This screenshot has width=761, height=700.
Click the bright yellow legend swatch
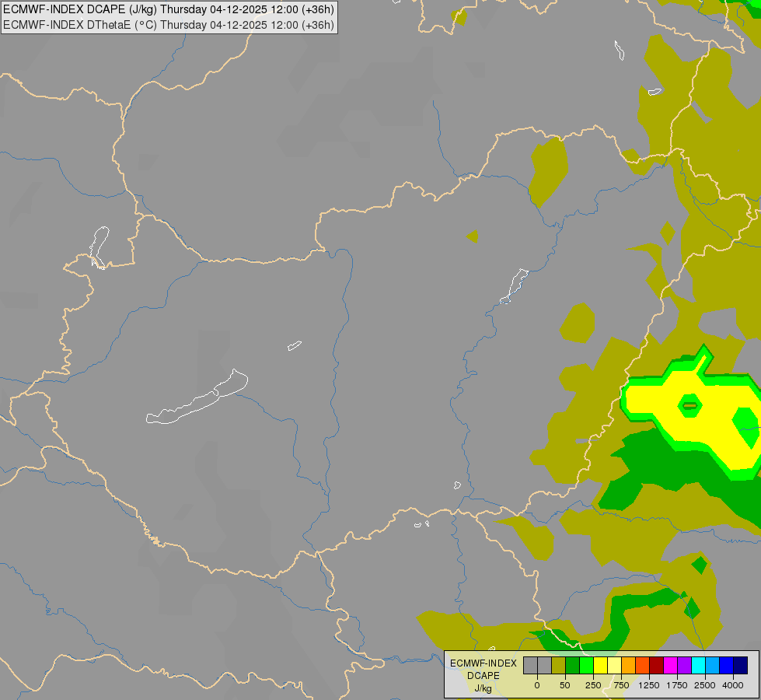[600, 666]
